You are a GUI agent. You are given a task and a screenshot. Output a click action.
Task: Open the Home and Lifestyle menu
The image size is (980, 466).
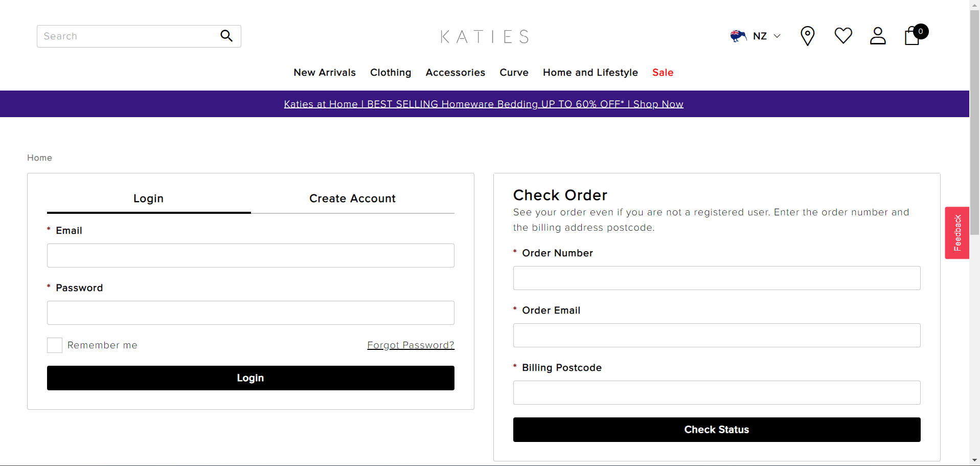[x=590, y=73]
